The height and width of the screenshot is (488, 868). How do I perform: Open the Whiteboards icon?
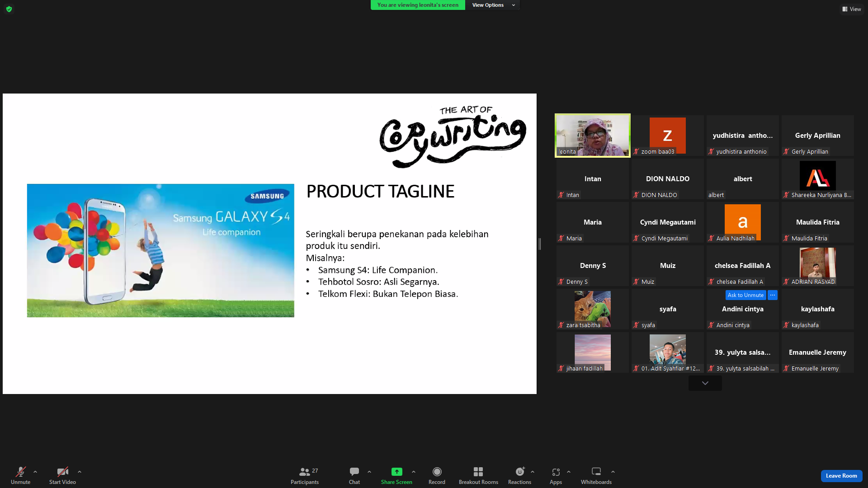596,472
